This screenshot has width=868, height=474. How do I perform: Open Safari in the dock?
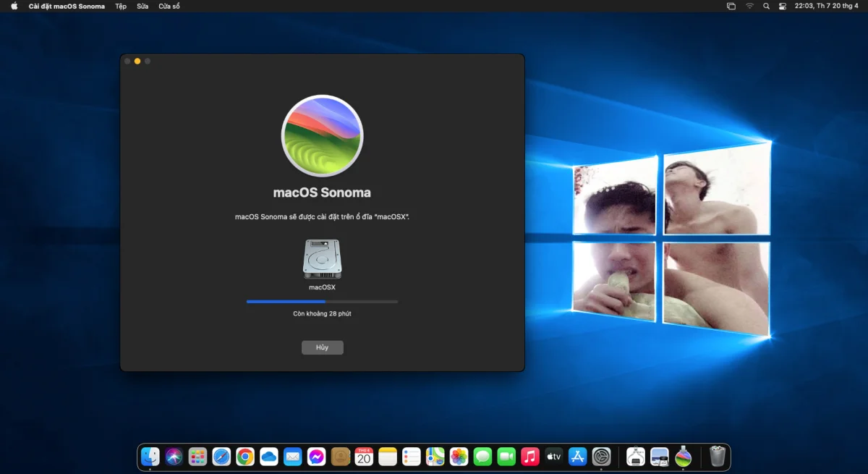coord(221,457)
